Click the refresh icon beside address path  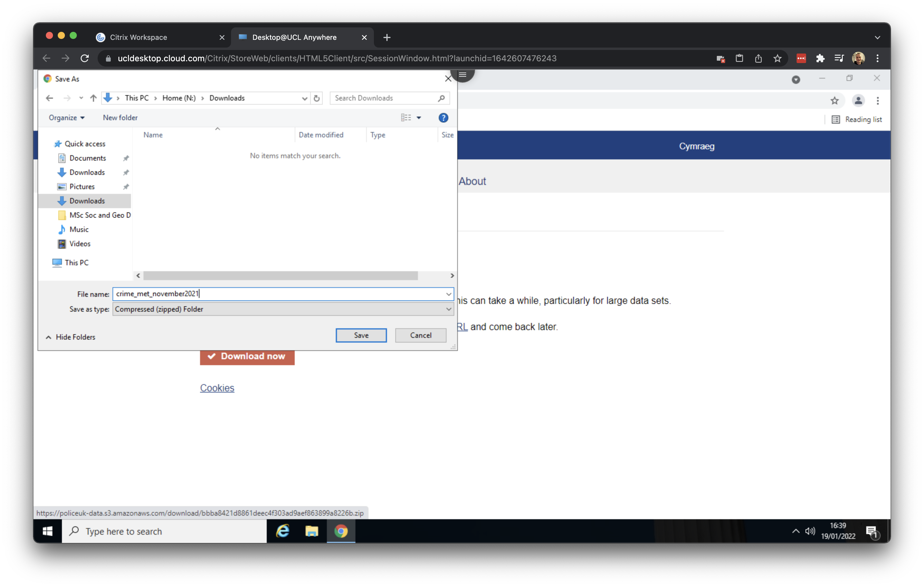point(316,98)
